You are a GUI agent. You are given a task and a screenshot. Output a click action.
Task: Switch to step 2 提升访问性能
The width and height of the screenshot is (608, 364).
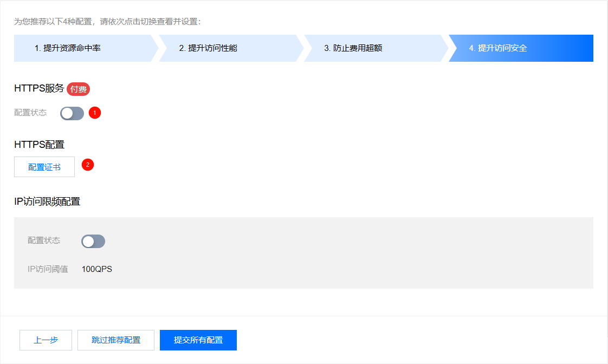coord(227,48)
